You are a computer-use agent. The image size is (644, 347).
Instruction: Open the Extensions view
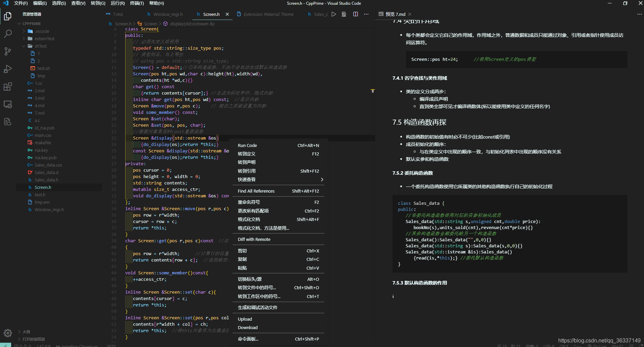[x=7, y=86]
